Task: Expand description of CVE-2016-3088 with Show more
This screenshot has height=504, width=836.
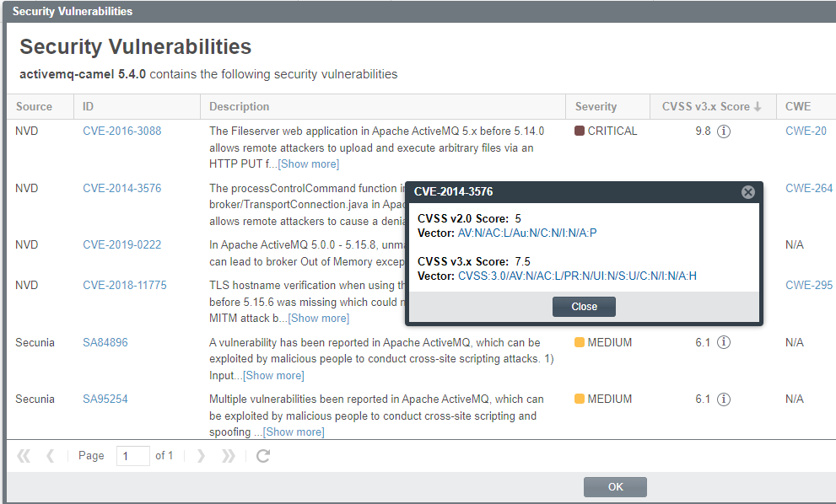Action: 308,164
